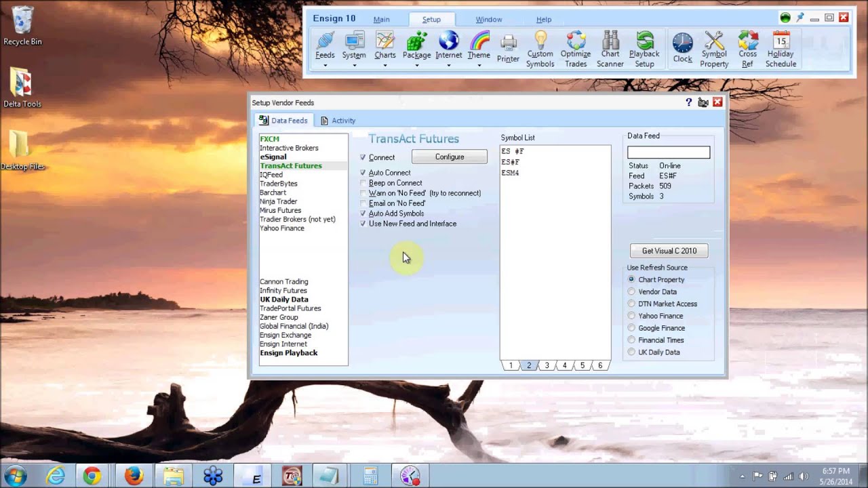Select Vendor Data refresh source

tap(631, 291)
